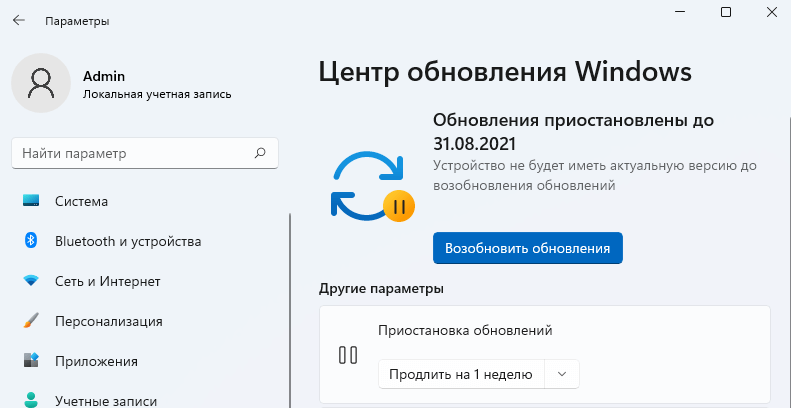Viewport: 791px width, 408px height.
Task: Focus the Найти параметр search field
Action: (130, 153)
